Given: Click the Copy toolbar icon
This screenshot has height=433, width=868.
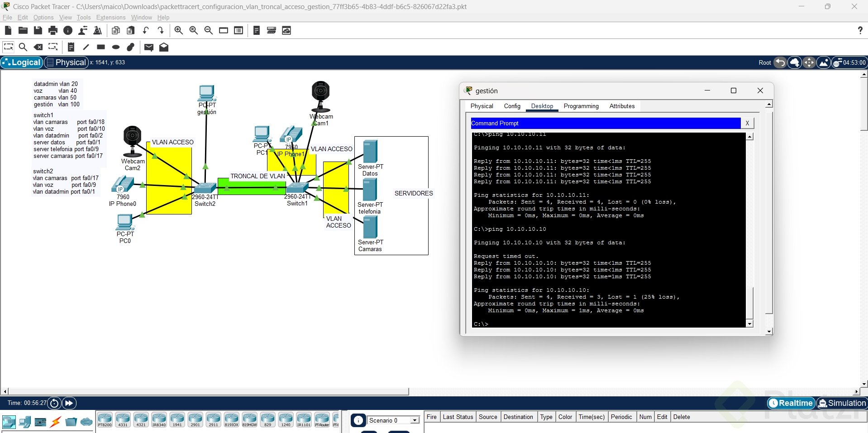Looking at the screenshot, I should coord(116,30).
